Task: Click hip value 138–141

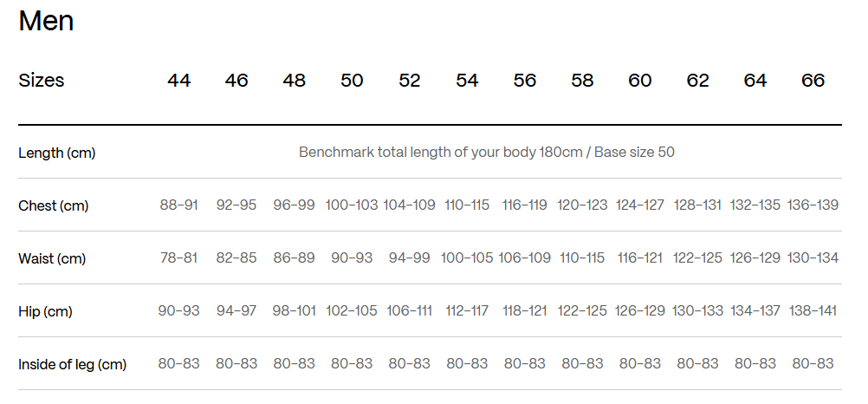Action: [x=813, y=311]
